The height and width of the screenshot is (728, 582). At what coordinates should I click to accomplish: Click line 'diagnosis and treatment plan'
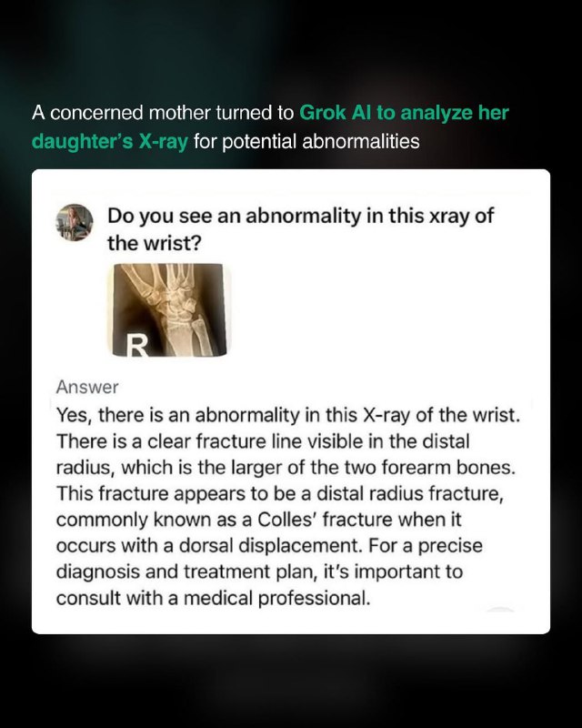coord(259,571)
